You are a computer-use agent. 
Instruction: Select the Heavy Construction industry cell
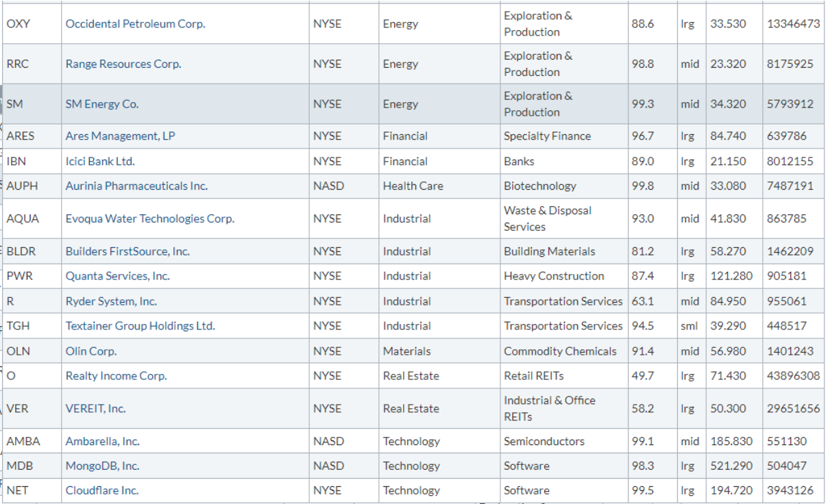click(564, 276)
